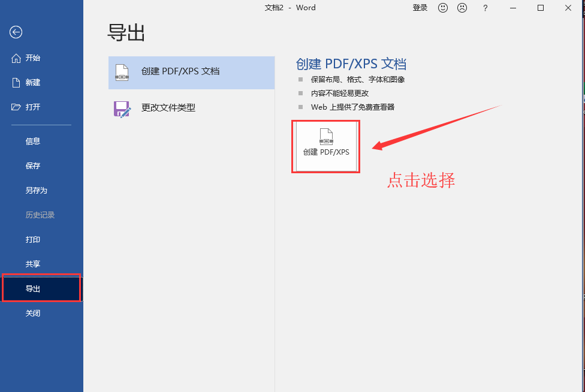
Task: Open help with the question mark icon
Action: point(485,8)
